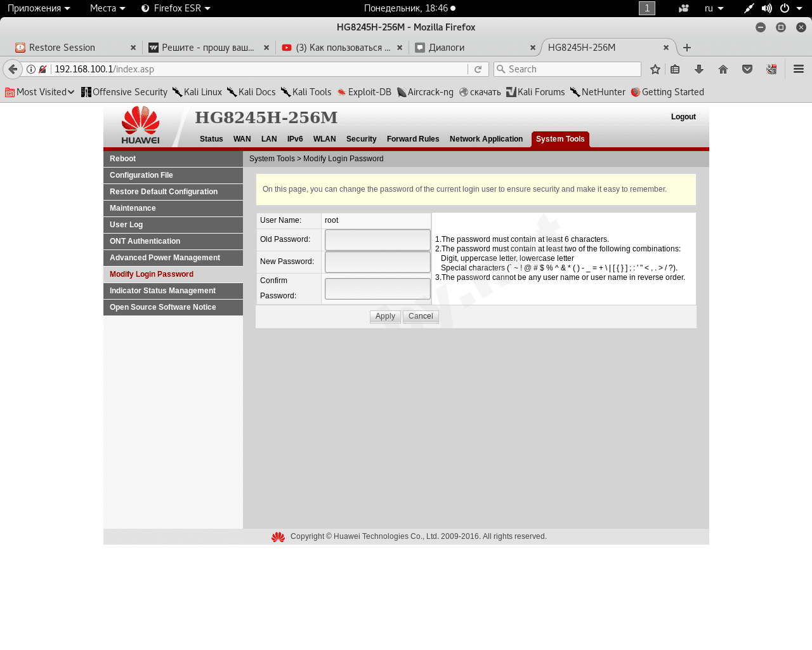
Task: Open the Приложения menu
Action: coord(39,8)
